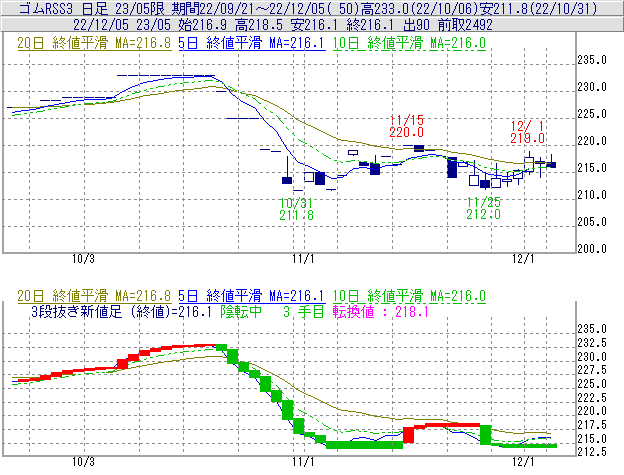
Task: Click lower chart 10/3 date label
Action: [83, 462]
